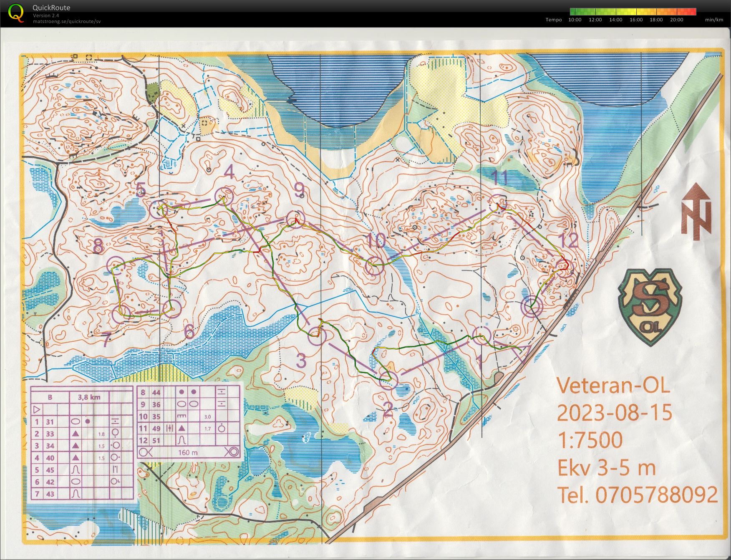
Task: Click control circle number 3
Action: coord(317,336)
